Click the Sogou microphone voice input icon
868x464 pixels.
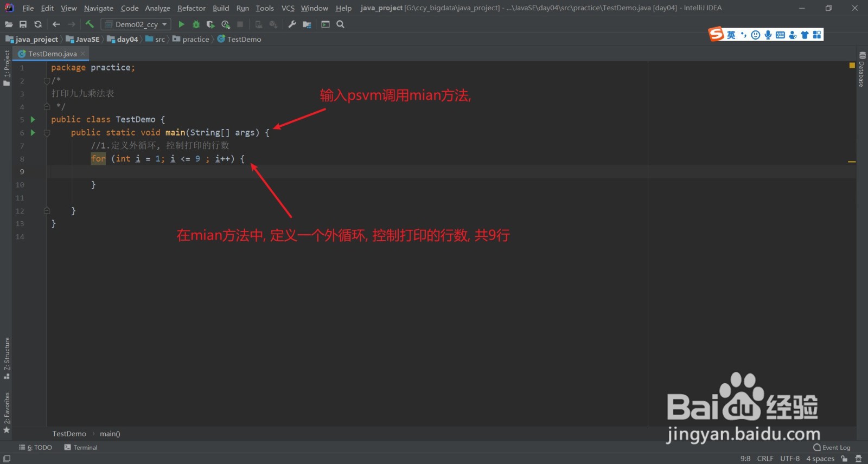click(768, 35)
